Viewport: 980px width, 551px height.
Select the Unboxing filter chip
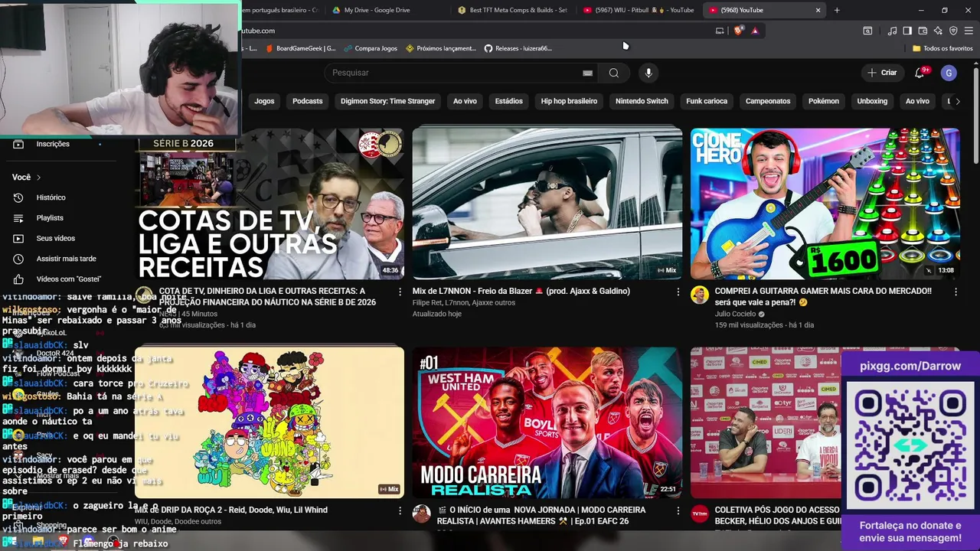coord(872,101)
